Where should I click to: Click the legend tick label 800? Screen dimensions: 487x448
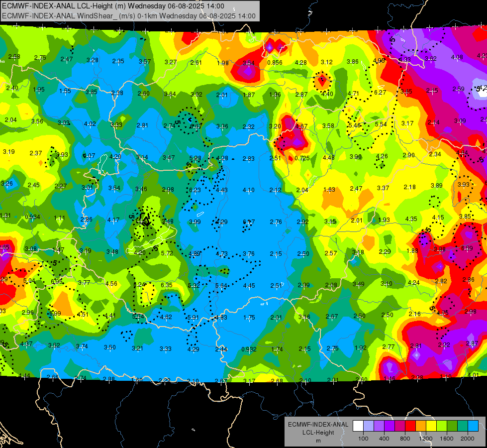[x=405, y=439]
